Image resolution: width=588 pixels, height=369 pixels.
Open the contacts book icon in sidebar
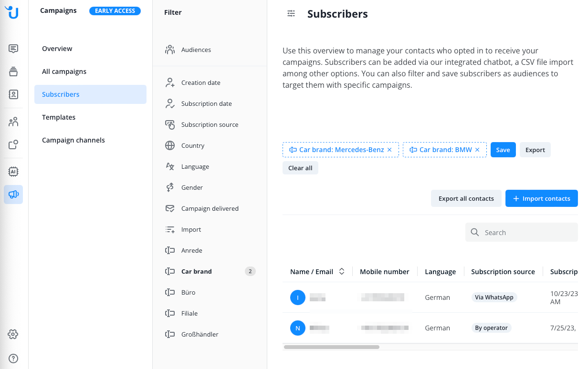(x=13, y=94)
